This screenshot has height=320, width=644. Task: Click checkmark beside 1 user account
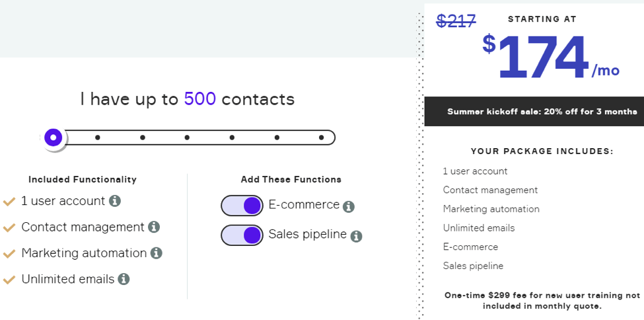tap(9, 202)
